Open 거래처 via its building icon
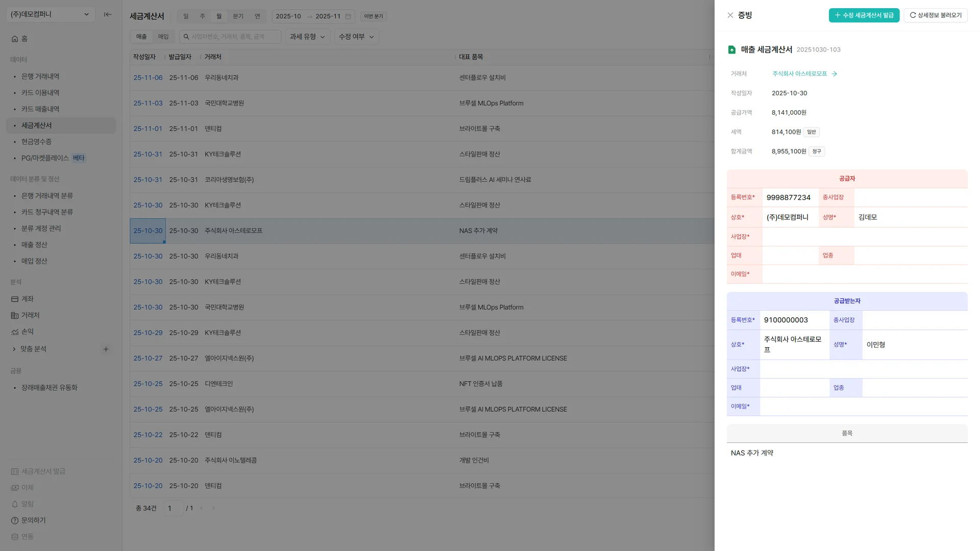 click(15, 315)
